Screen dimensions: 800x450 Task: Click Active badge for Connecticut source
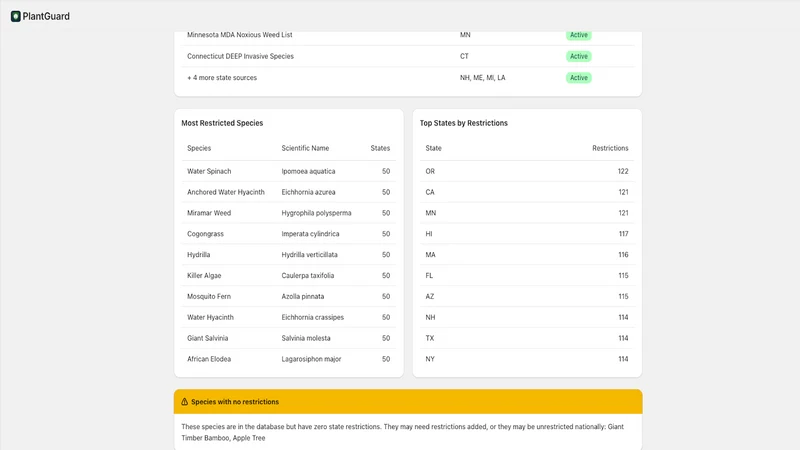[x=579, y=56]
